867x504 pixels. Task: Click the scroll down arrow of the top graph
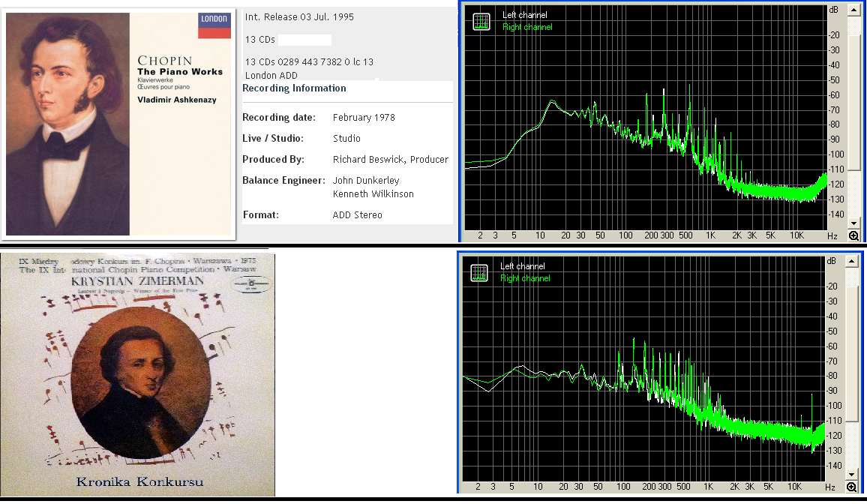[853, 223]
